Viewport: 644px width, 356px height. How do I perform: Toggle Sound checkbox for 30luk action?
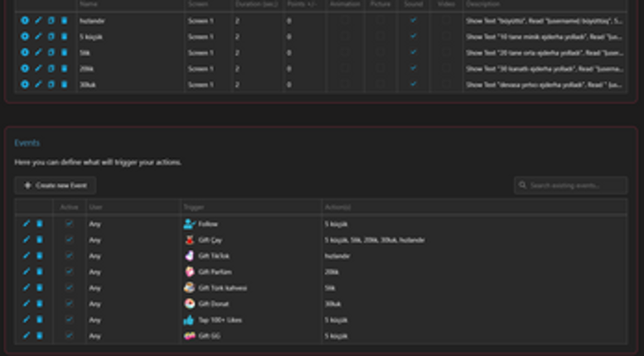click(x=414, y=84)
